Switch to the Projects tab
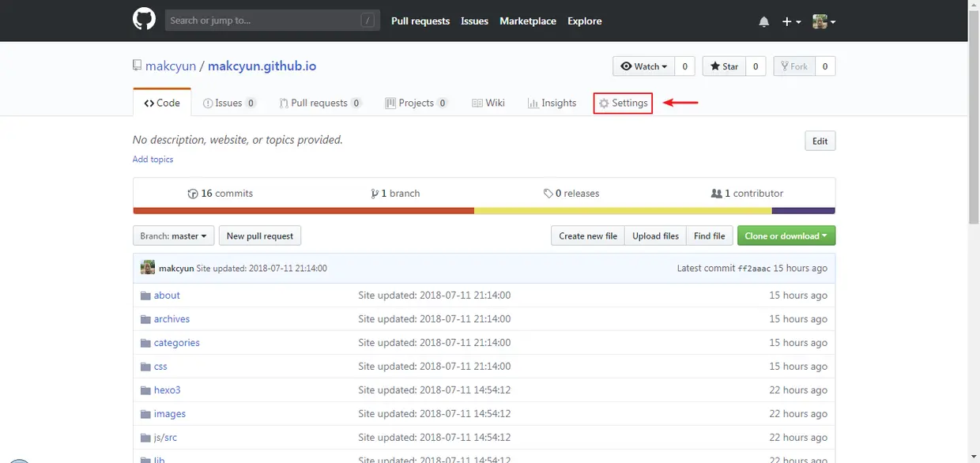 pos(416,103)
